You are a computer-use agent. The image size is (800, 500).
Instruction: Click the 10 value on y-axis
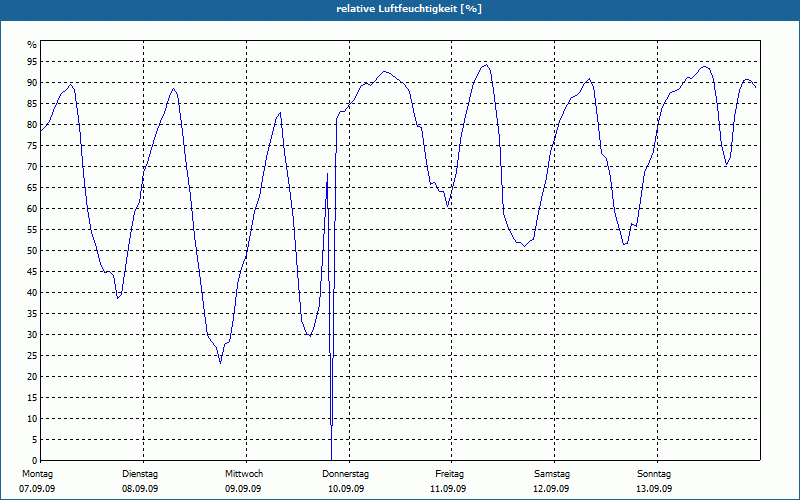32,418
